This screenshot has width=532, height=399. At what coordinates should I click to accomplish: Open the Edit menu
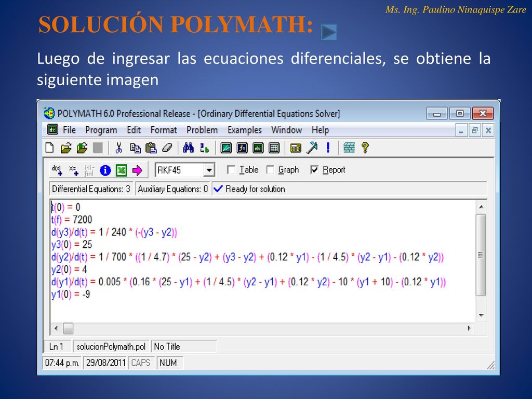(134, 130)
